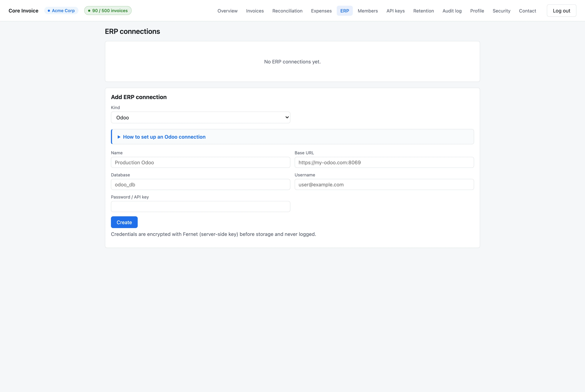This screenshot has height=392, width=585.
Task: Open the Overview page
Action: pyautogui.click(x=227, y=11)
